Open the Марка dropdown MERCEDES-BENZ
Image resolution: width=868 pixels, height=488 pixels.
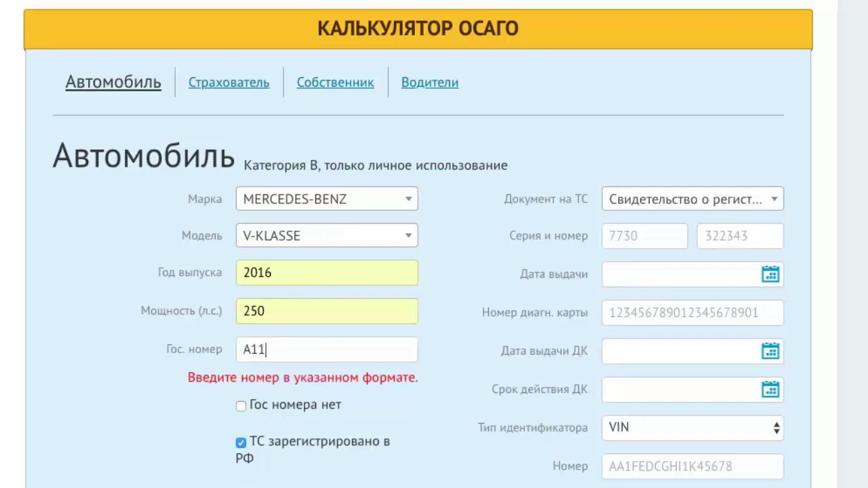click(327, 199)
